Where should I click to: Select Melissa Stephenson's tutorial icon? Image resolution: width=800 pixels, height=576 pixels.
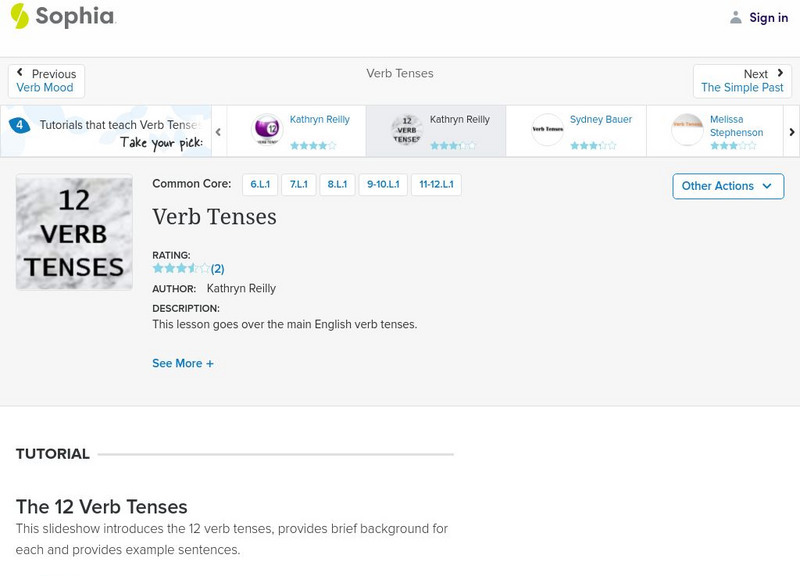[687, 129]
